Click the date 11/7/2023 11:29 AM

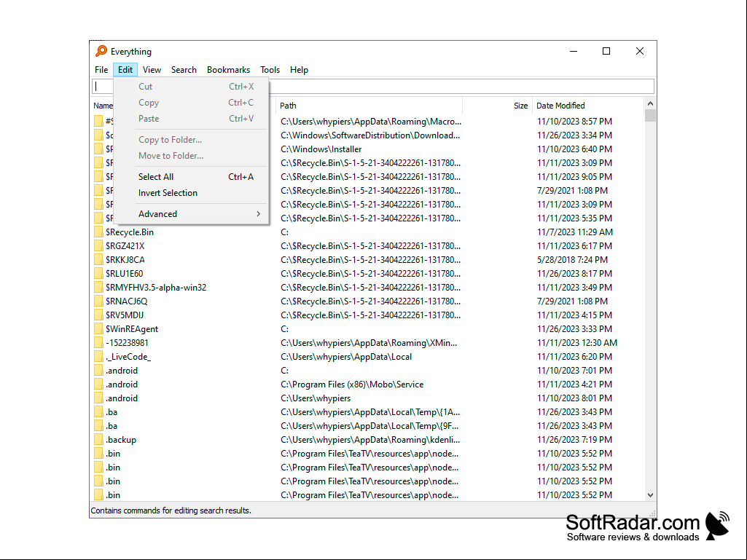pyautogui.click(x=575, y=232)
